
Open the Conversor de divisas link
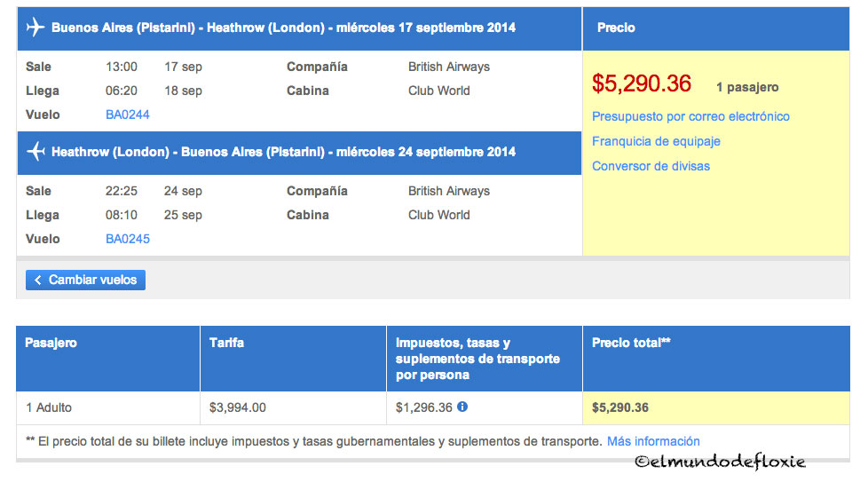coord(651,166)
